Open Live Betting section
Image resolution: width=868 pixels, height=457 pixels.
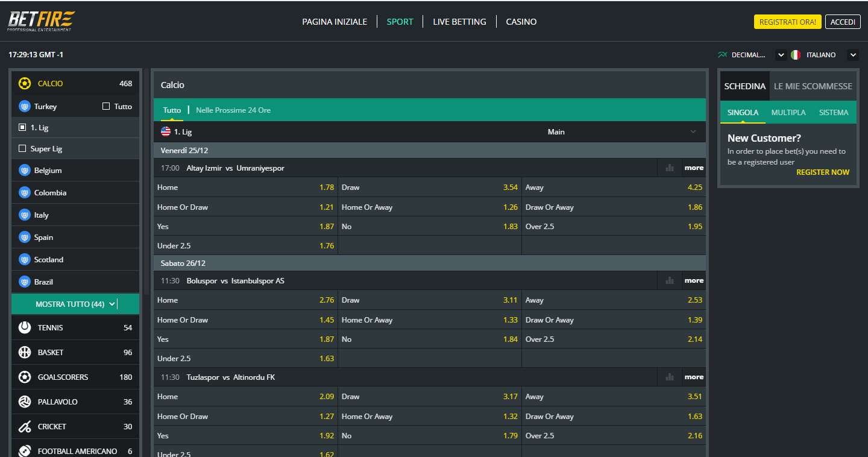click(459, 22)
